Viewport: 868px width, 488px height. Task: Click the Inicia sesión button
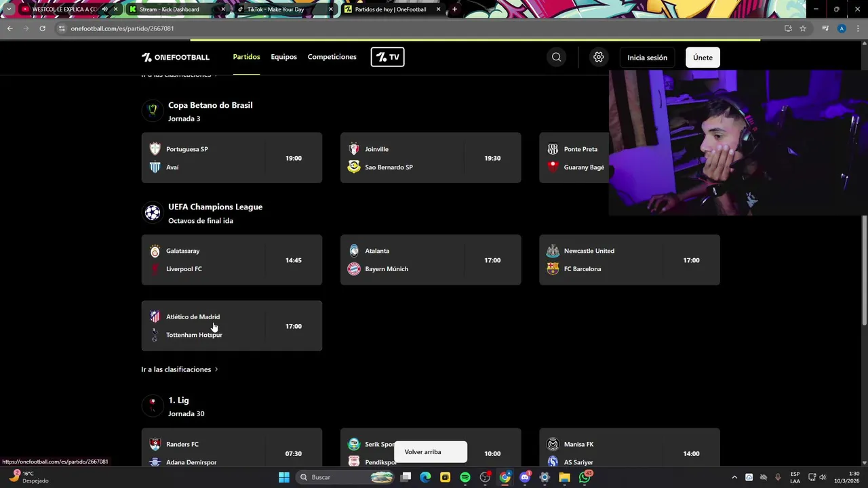(x=647, y=58)
